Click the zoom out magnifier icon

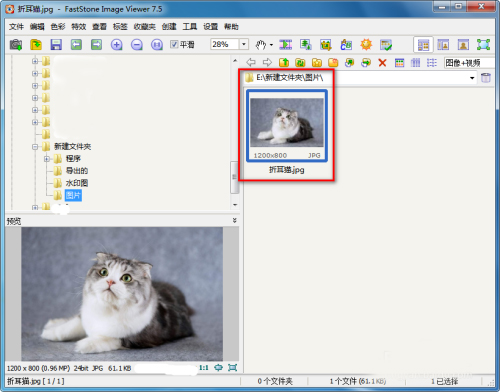tap(137, 44)
